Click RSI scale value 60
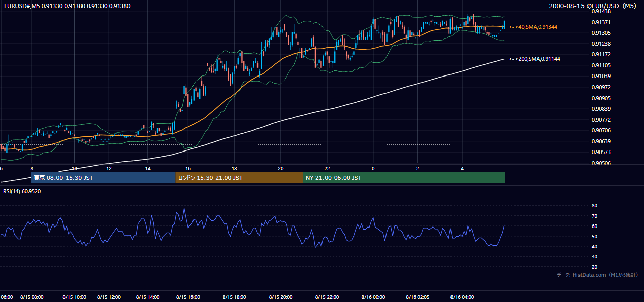This screenshot has width=644, height=302. coord(594,226)
